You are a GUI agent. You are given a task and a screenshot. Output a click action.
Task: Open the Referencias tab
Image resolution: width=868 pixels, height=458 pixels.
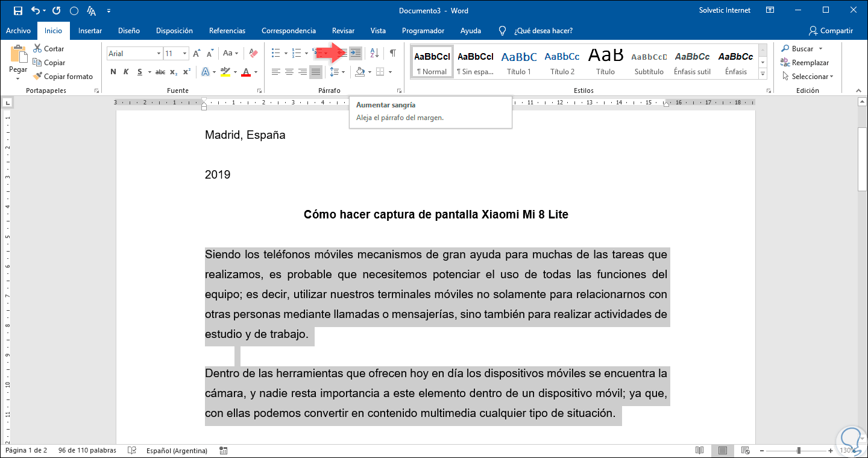(x=227, y=31)
